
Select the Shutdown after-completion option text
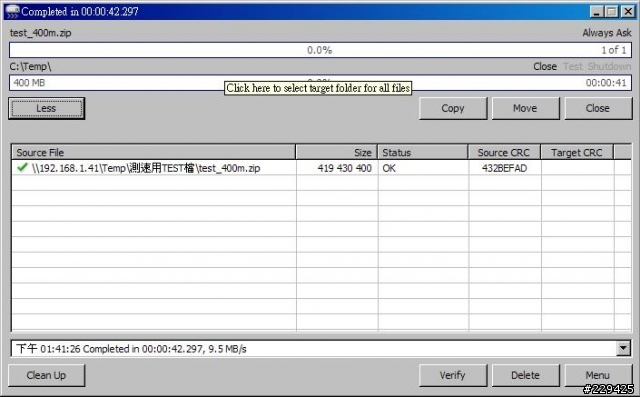tap(609, 67)
